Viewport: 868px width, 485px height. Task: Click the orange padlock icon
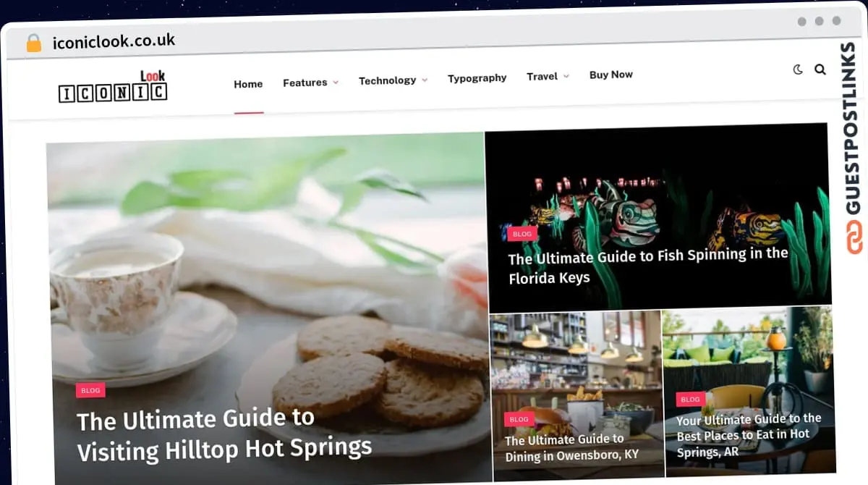34,43
